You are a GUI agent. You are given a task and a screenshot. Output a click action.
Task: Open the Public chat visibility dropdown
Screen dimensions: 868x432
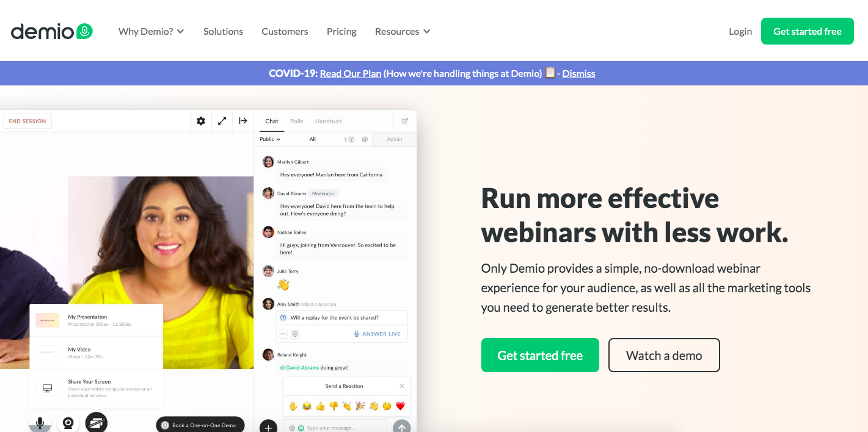(270, 139)
